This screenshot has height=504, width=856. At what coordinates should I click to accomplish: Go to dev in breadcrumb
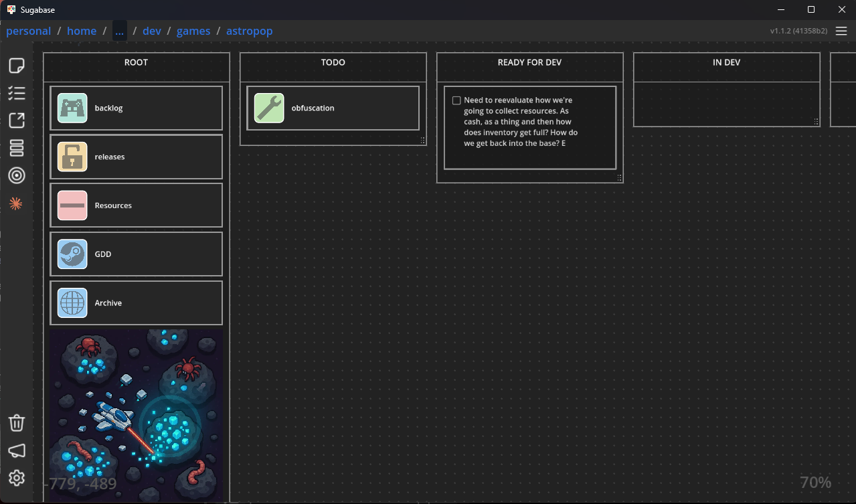pyautogui.click(x=152, y=31)
